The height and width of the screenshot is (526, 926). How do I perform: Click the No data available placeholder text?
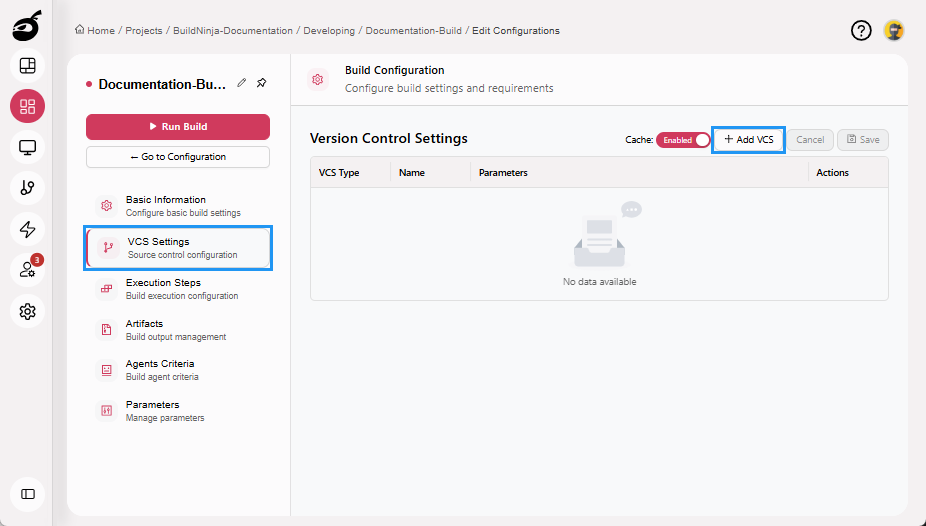(x=599, y=282)
